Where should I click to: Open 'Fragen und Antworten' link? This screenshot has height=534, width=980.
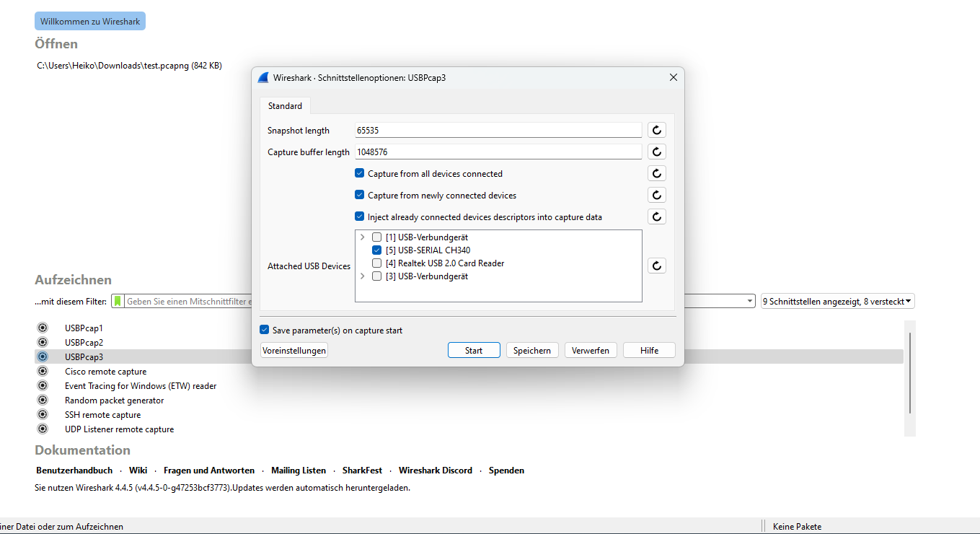(x=209, y=470)
